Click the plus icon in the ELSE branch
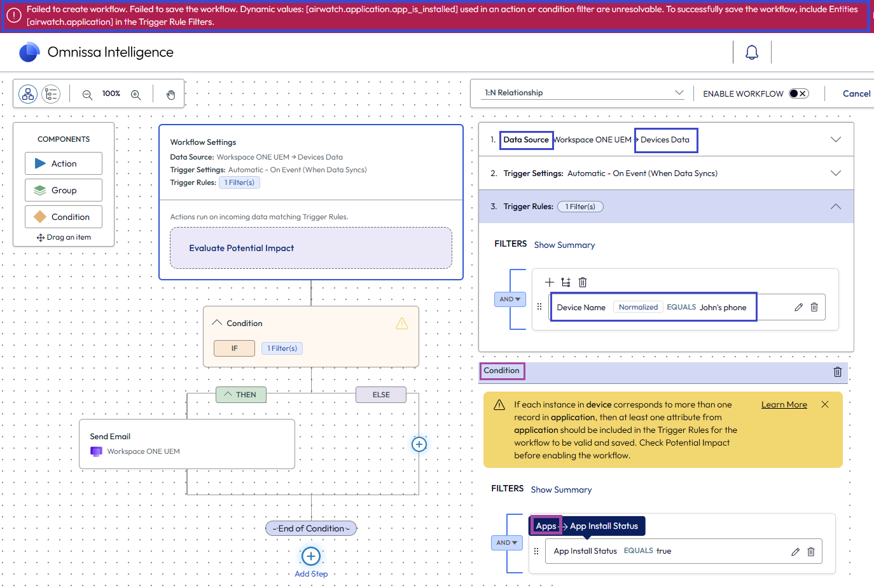 pos(419,444)
